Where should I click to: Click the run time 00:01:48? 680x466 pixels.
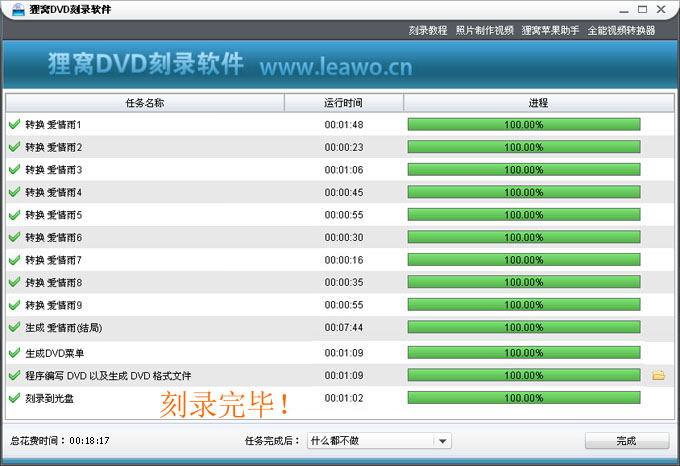[344, 125]
